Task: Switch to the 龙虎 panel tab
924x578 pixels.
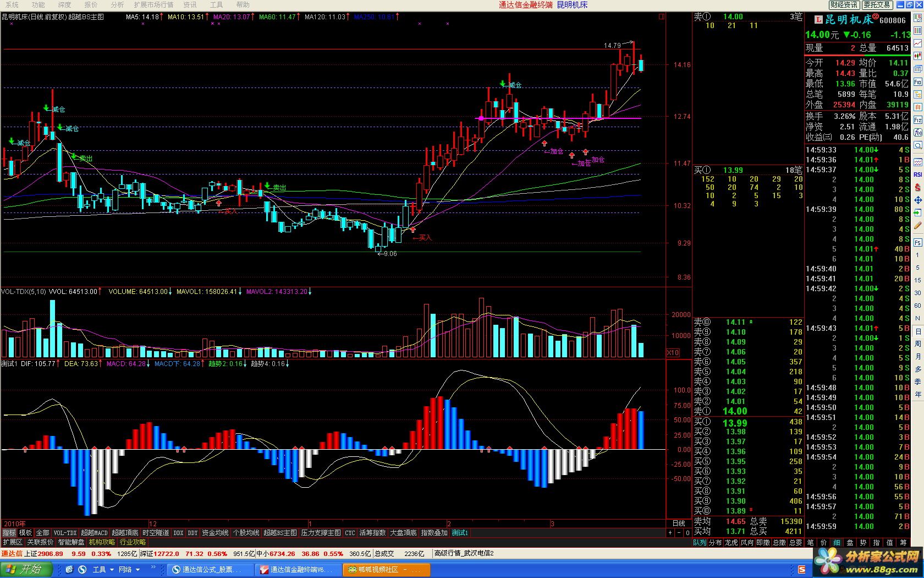Action: click(731, 542)
